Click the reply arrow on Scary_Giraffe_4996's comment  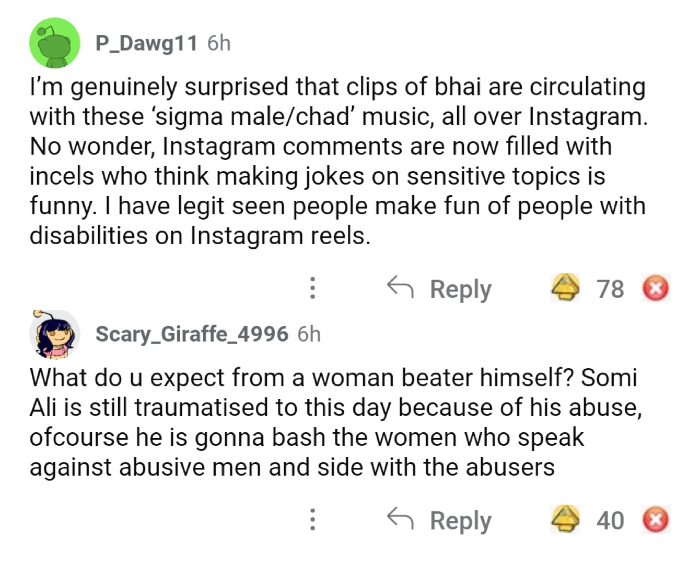click(x=401, y=520)
